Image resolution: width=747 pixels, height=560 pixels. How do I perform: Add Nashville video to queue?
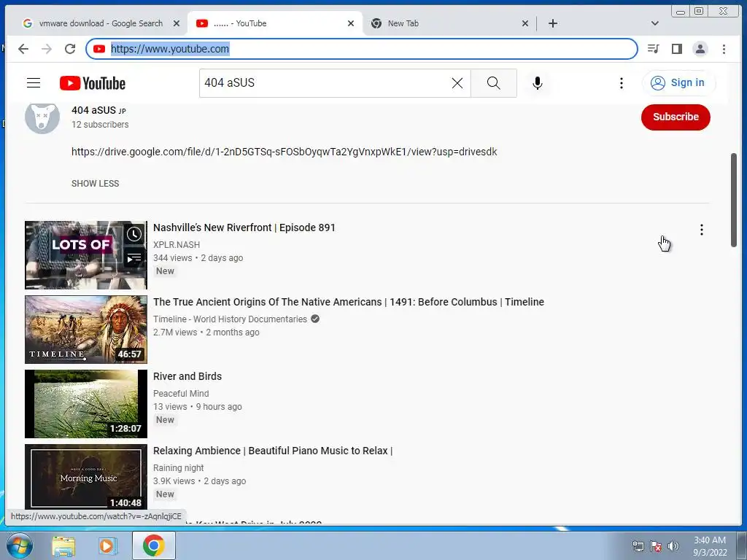point(134,259)
